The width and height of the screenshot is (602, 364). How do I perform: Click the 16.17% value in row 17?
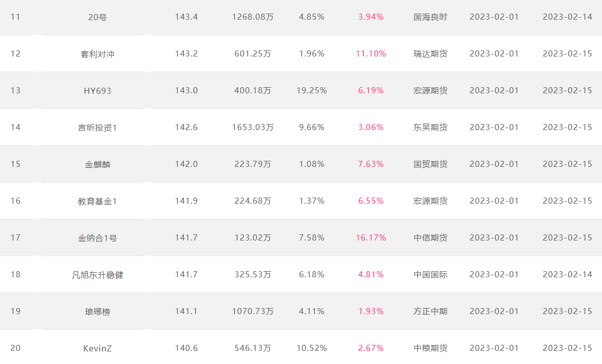[371, 238]
